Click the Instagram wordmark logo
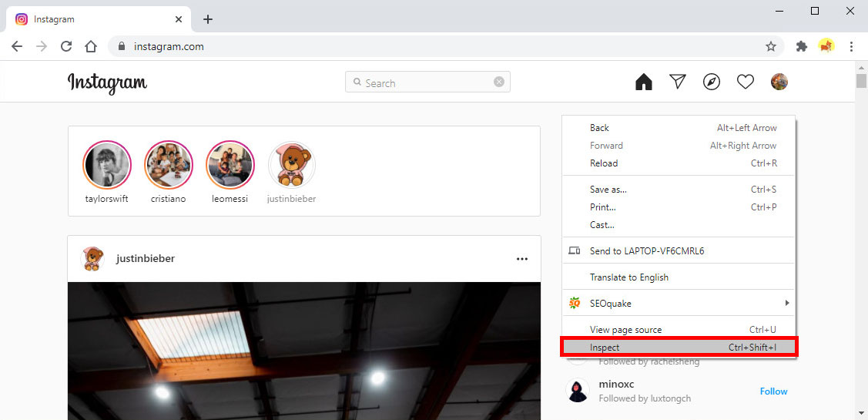Image resolution: width=868 pixels, height=420 pixels. 107,83
